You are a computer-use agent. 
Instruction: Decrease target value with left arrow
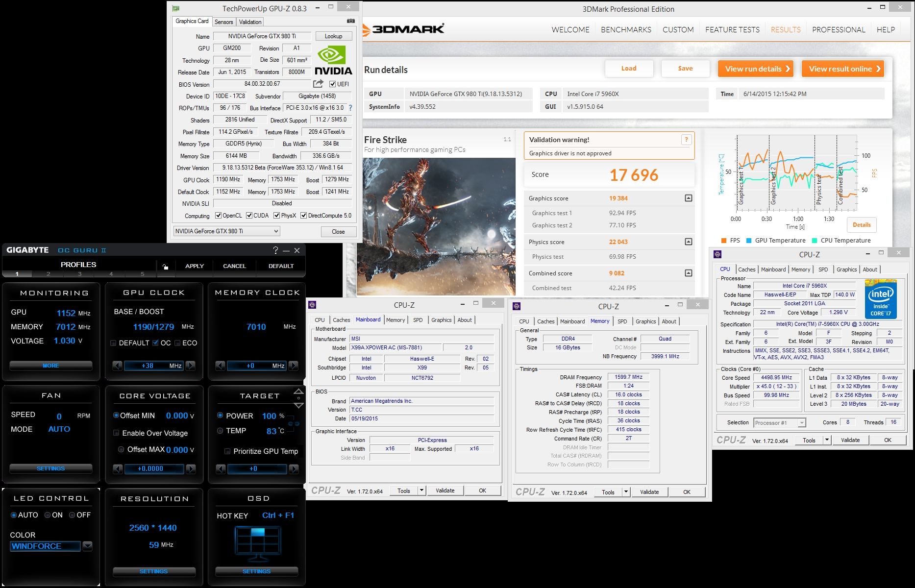click(221, 469)
